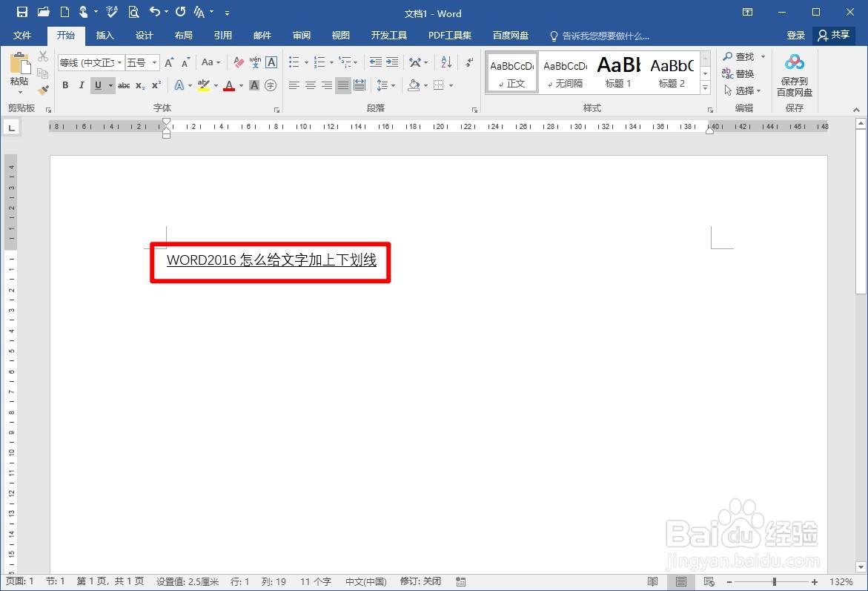The height and width of the screenshot is (591, 868).
Task: Toggle underline formatting
Action: coord(98,85)
